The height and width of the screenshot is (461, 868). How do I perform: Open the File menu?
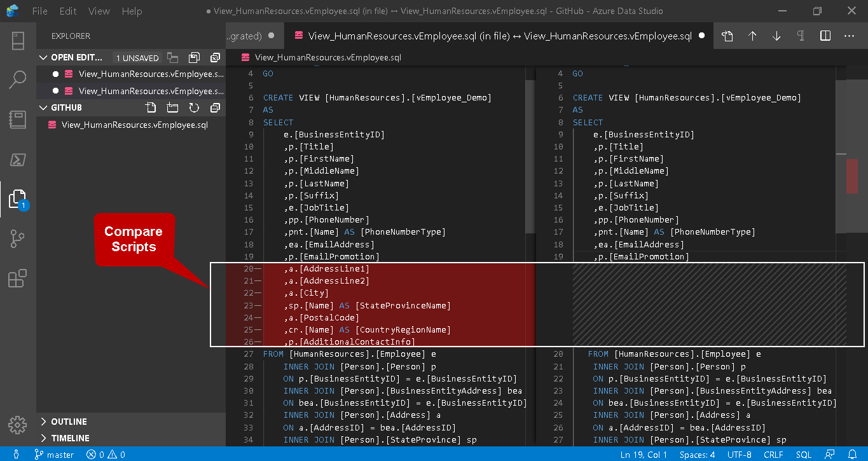(39, 11)
